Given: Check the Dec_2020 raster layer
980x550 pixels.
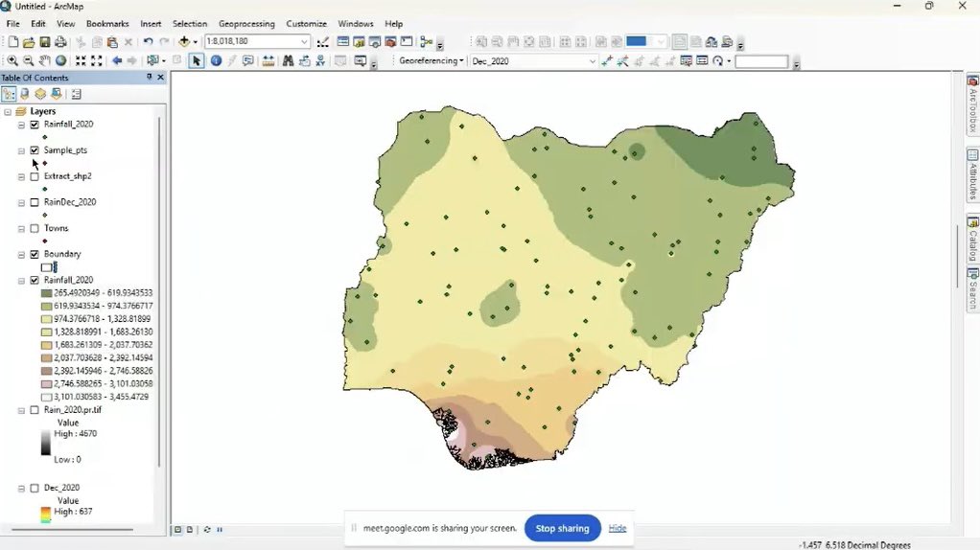Looking at the screenshot, I should 35,488.
